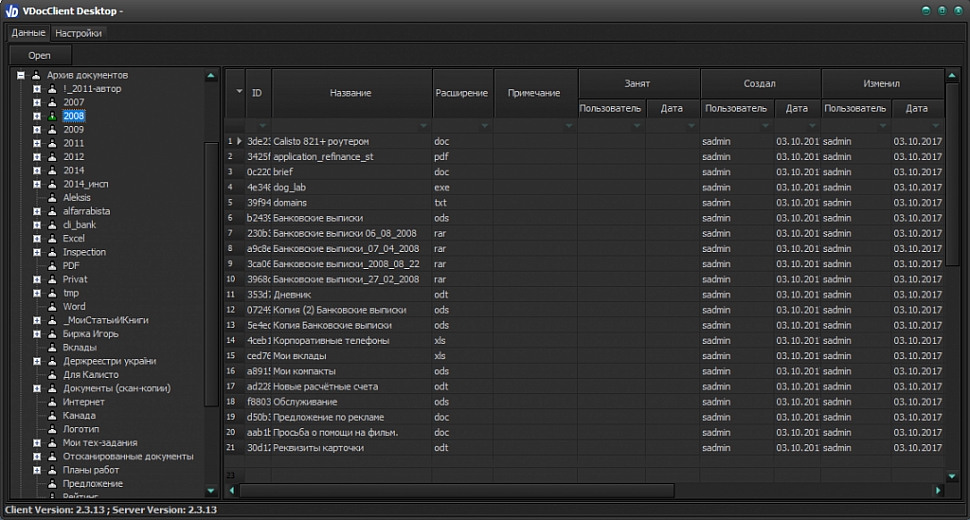
Task: Click the person icon beside Вклады
Action: (x=53, y=347)
